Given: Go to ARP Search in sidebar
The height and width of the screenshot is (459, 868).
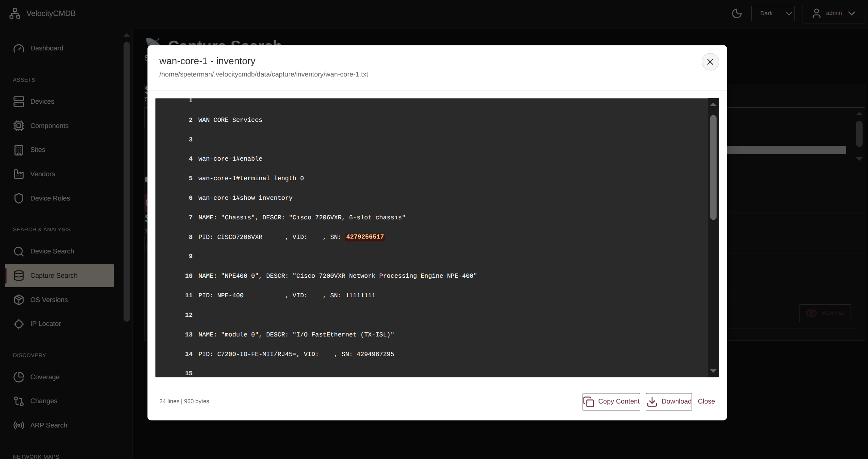Looking at the screenshot, I should pyautogui.click(x=49, y=425).
